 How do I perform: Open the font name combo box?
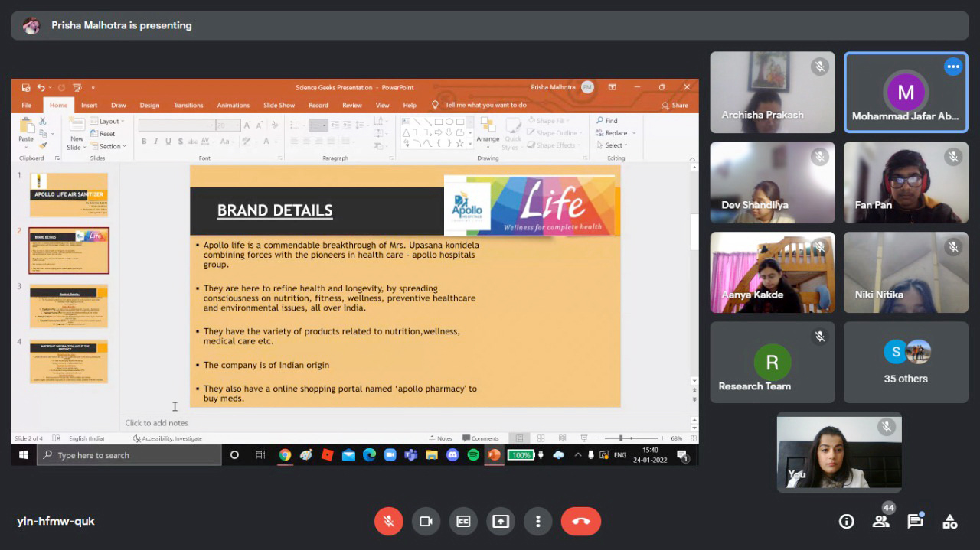pos(176,125)
